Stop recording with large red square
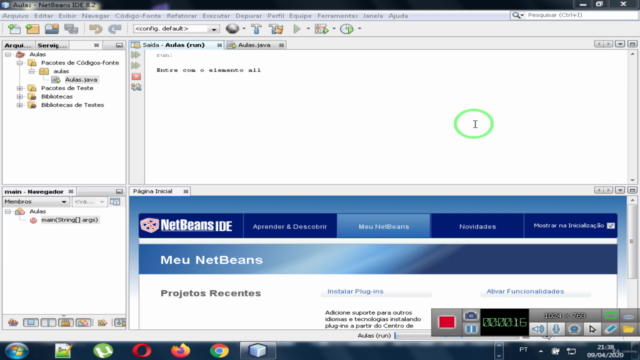Image resolution: width=640 pixels, height=360 pixels. click(x=447, y=322)
